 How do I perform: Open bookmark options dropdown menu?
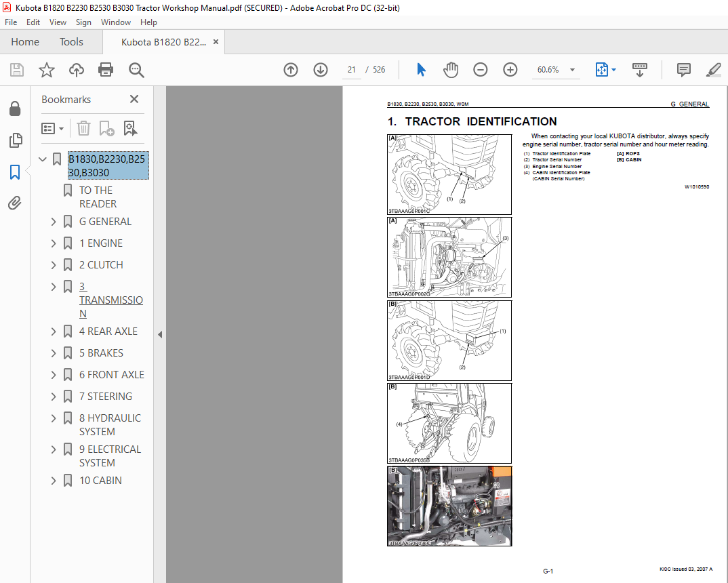52,128
